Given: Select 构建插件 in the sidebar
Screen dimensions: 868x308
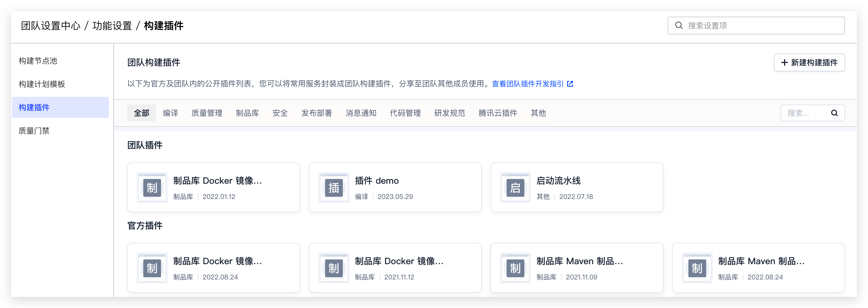Looking at the screenshot, I should click(x=60, y=107).
